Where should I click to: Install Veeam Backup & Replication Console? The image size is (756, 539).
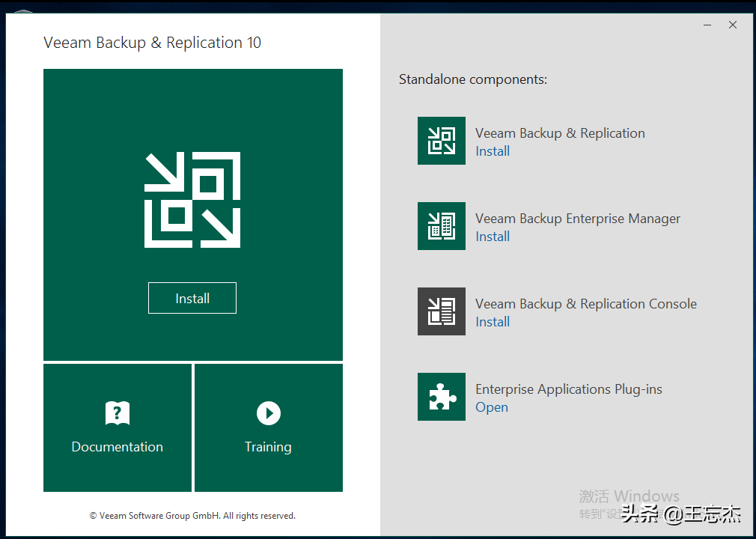click(493, 322)
